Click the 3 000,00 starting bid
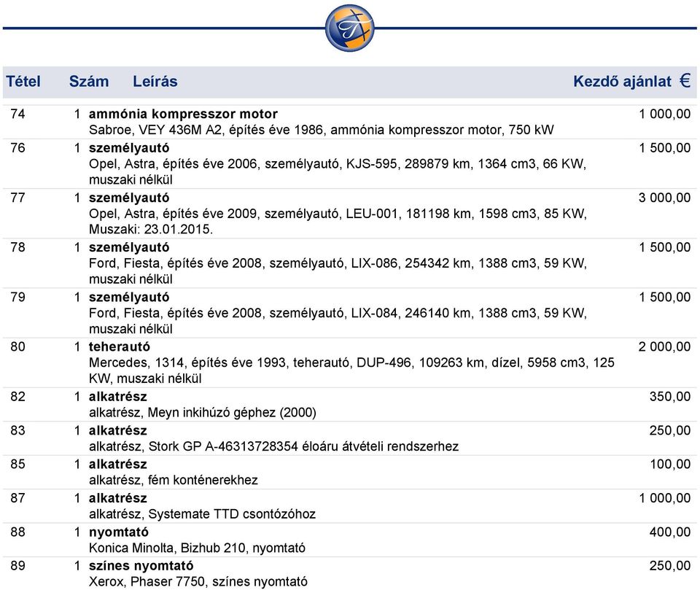 (x=665, y=198)
